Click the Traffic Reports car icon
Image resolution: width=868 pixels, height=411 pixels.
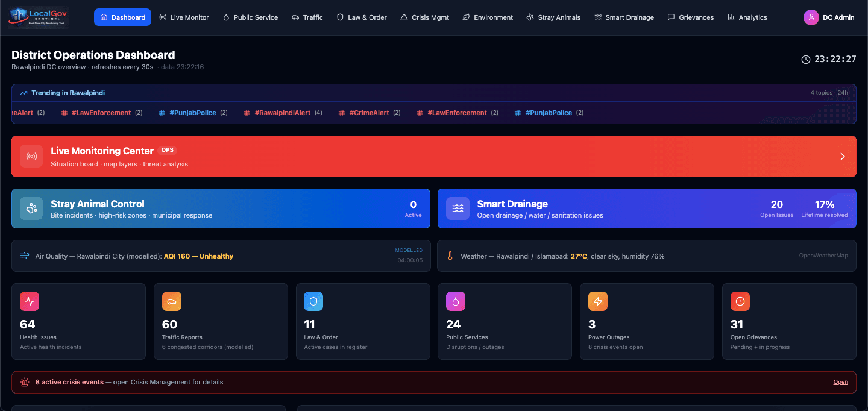click(x=172, y=301)
